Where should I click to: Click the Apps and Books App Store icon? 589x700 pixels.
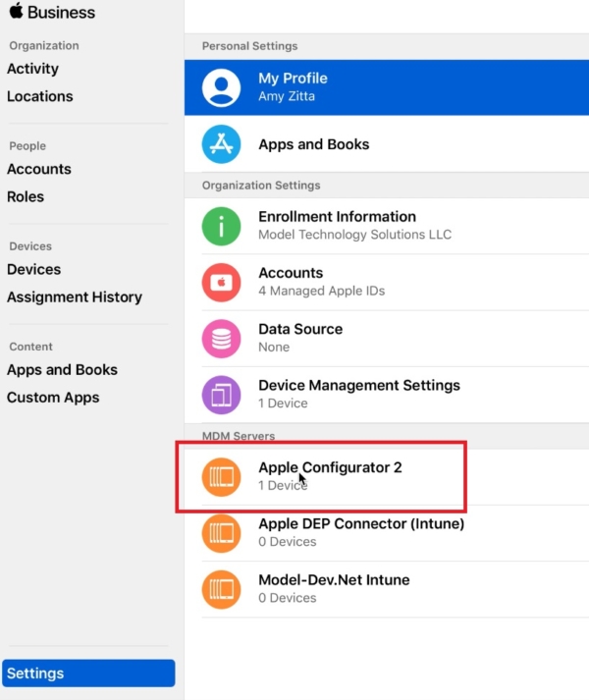[x=221, y=144]
